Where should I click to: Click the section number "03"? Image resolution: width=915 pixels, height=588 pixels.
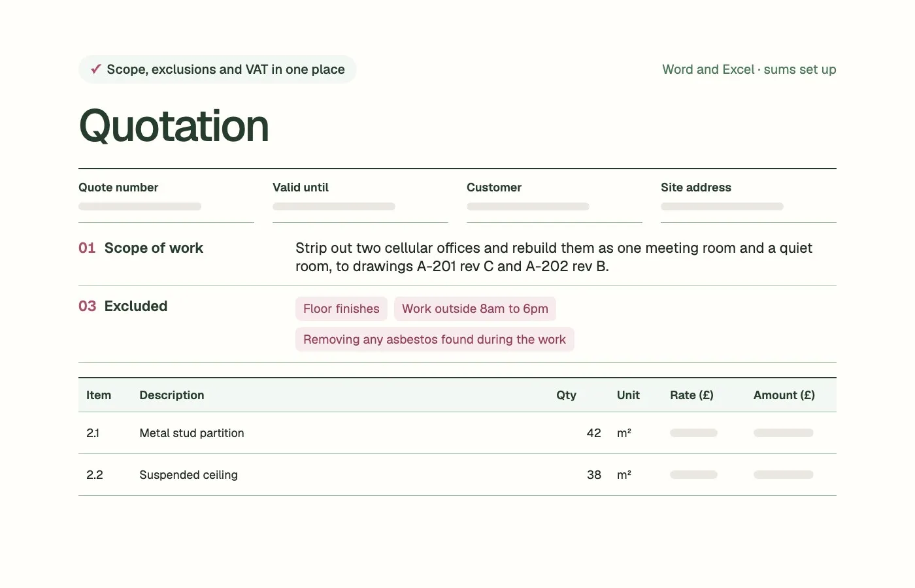tap(88, 306)
